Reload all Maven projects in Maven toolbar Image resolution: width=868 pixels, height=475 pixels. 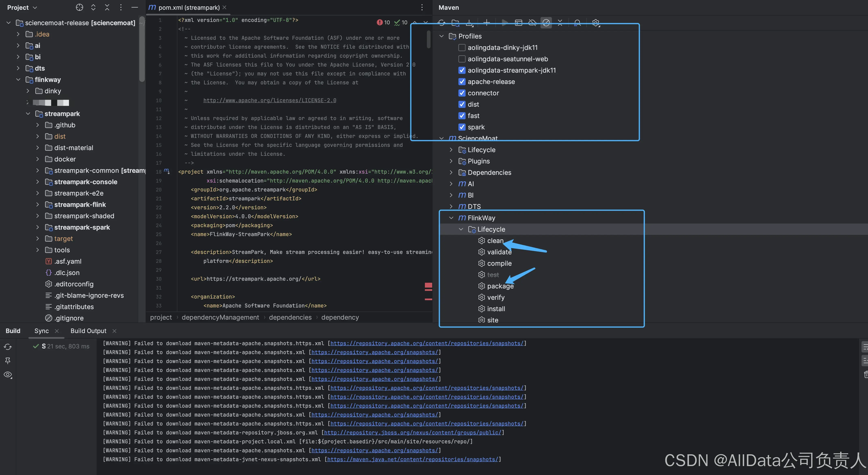coord(442,23)
